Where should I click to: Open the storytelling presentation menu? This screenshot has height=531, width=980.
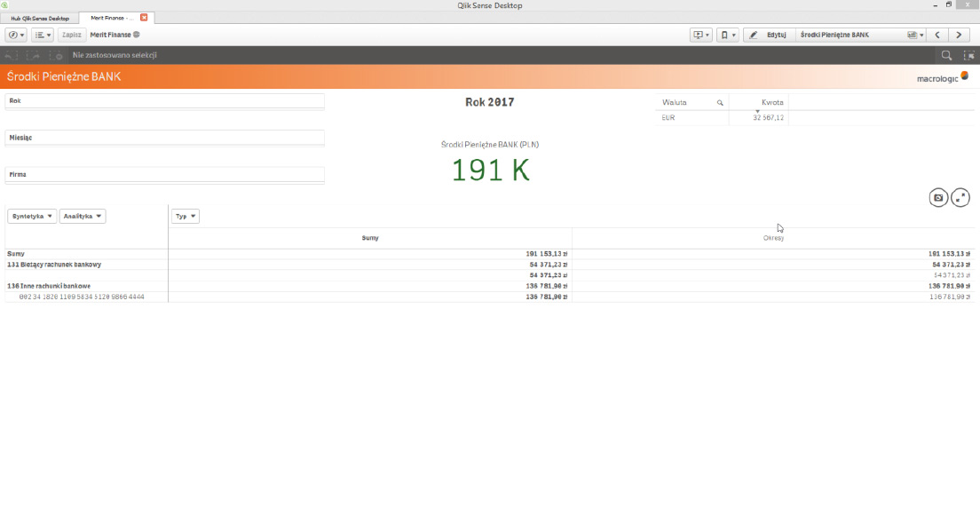click(700, 35)
